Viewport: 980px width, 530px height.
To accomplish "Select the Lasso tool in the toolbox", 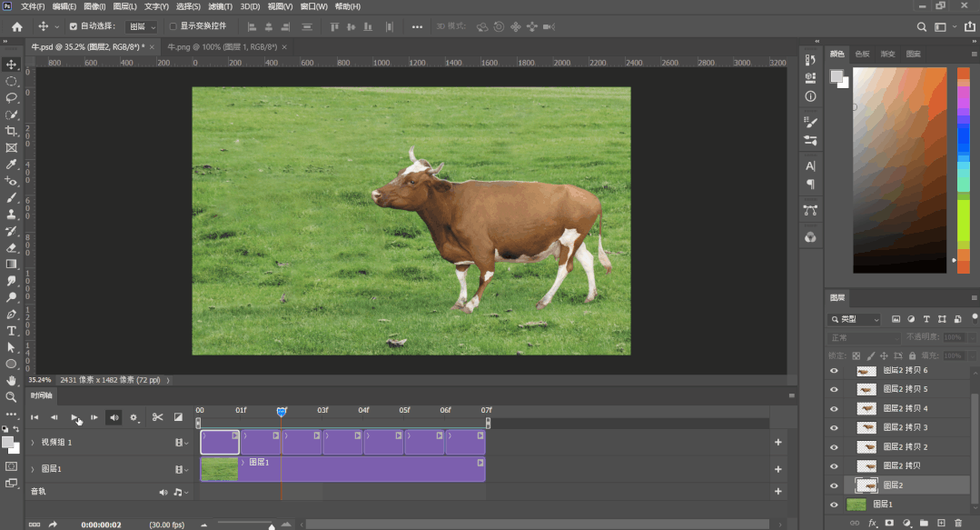I will [12, 97].
